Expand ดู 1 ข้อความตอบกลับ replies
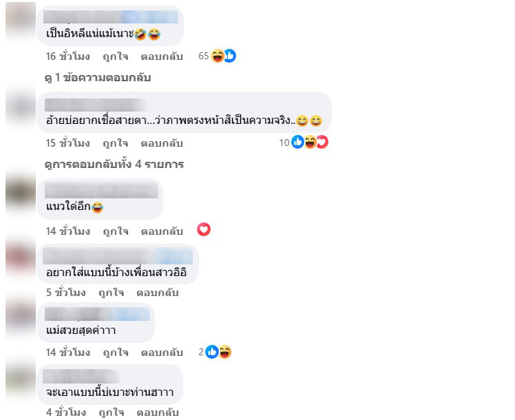The width and height of the screenshot is (515, 420). pyautogui.click(x=98, y=78)
